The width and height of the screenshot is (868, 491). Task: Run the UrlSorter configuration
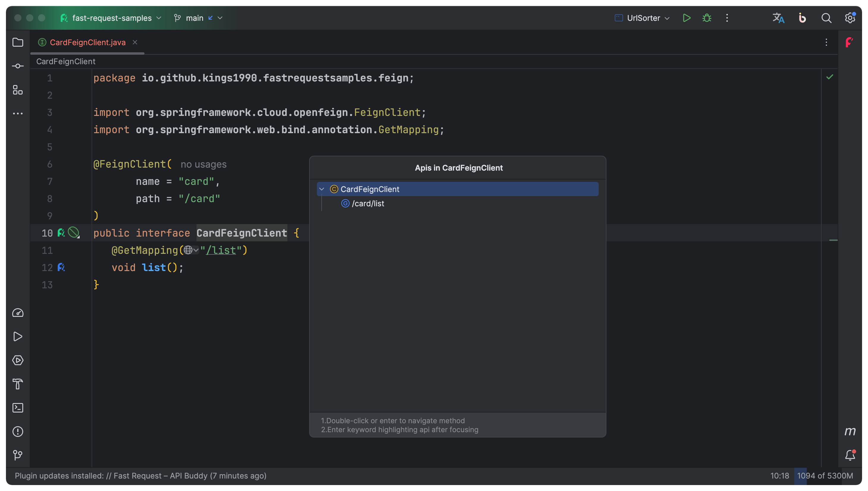[x=687, y=18]
